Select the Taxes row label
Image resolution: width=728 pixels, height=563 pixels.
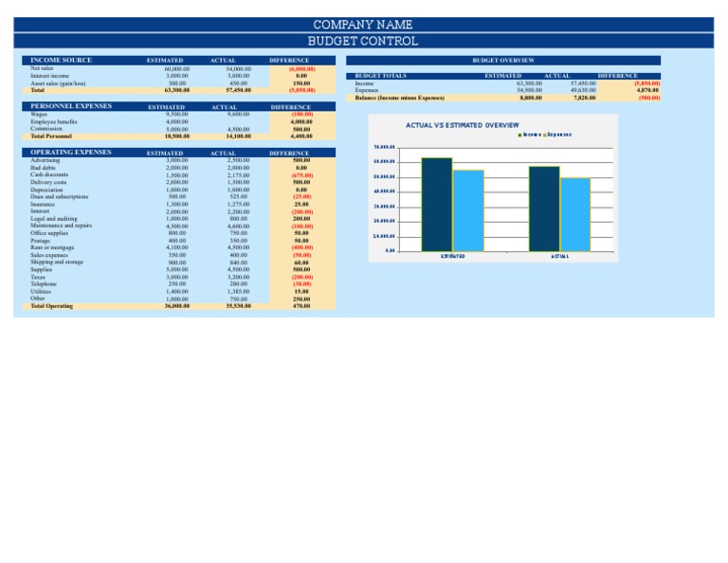pos(38,277)
